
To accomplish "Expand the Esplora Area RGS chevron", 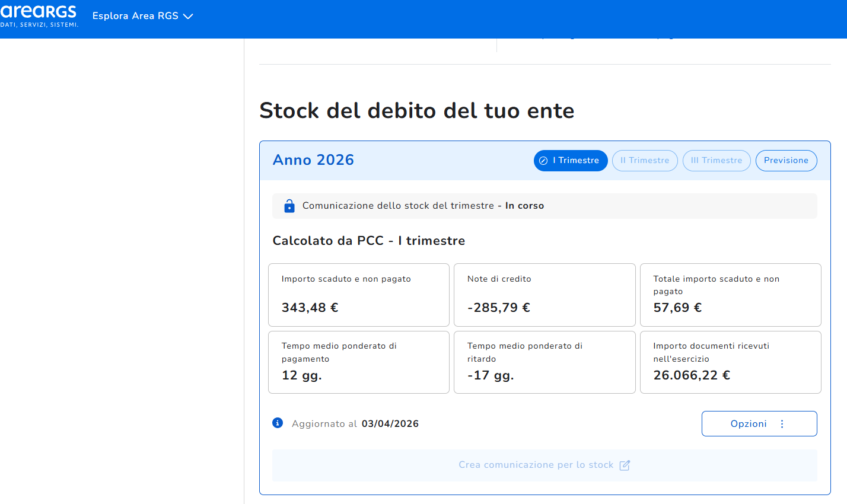I will point(188,17).
